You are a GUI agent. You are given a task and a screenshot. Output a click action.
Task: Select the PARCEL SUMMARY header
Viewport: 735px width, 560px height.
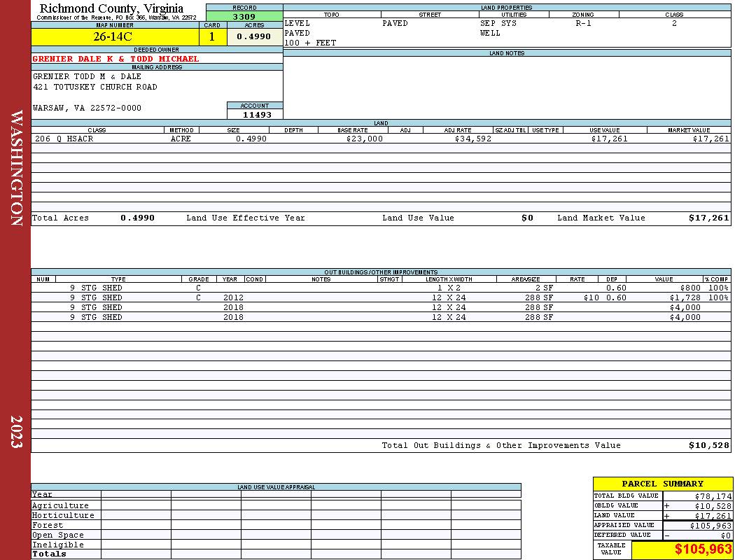click(x=662, y=484)
